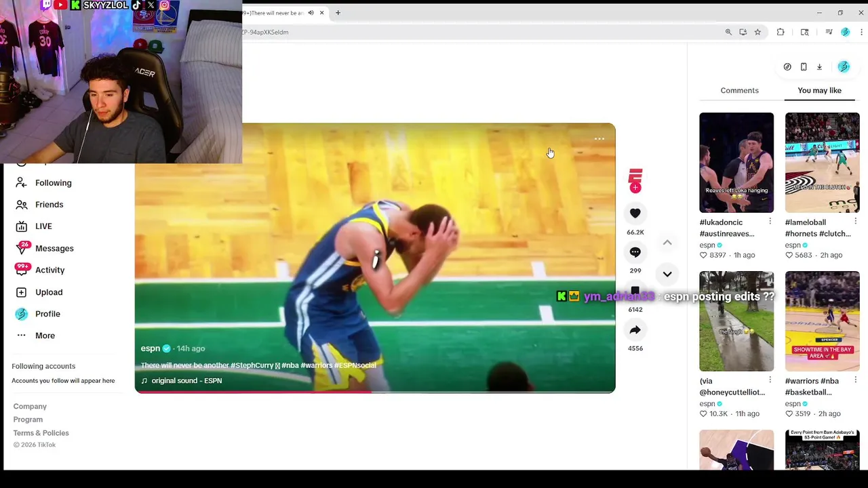Viewport: 868px width, 488px height.
Task: Open options for #lukadoncic video card
Action: 770,222
